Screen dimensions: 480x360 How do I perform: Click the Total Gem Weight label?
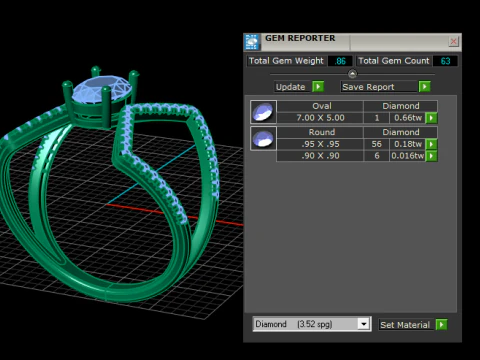[286, 61]
